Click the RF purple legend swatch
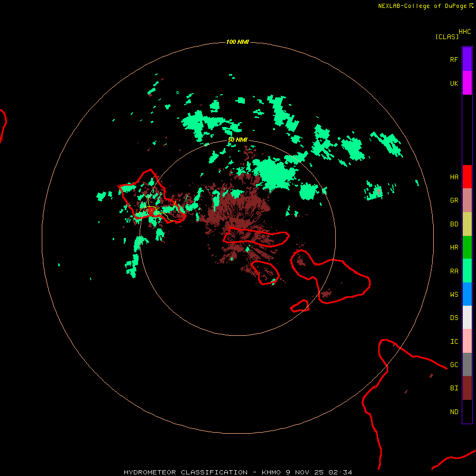The width and height of the screenshot is (476, 476). pos(467,59)
